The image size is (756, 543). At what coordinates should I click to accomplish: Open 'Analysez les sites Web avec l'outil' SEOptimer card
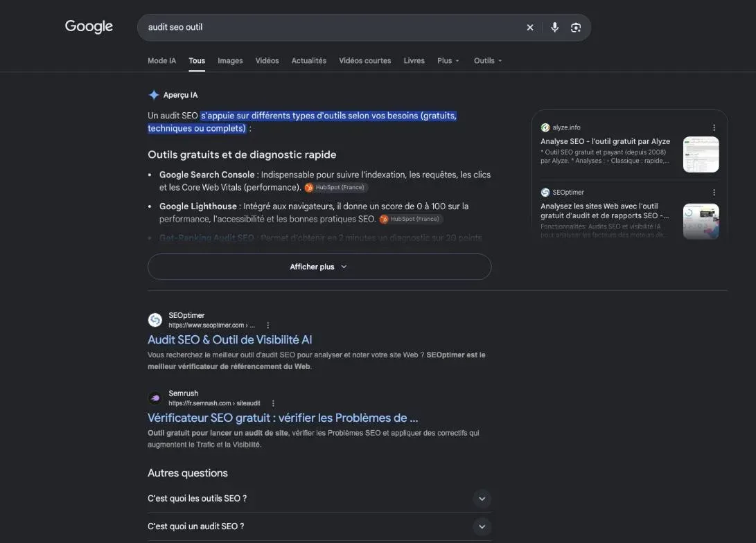[x=605, y=211]
